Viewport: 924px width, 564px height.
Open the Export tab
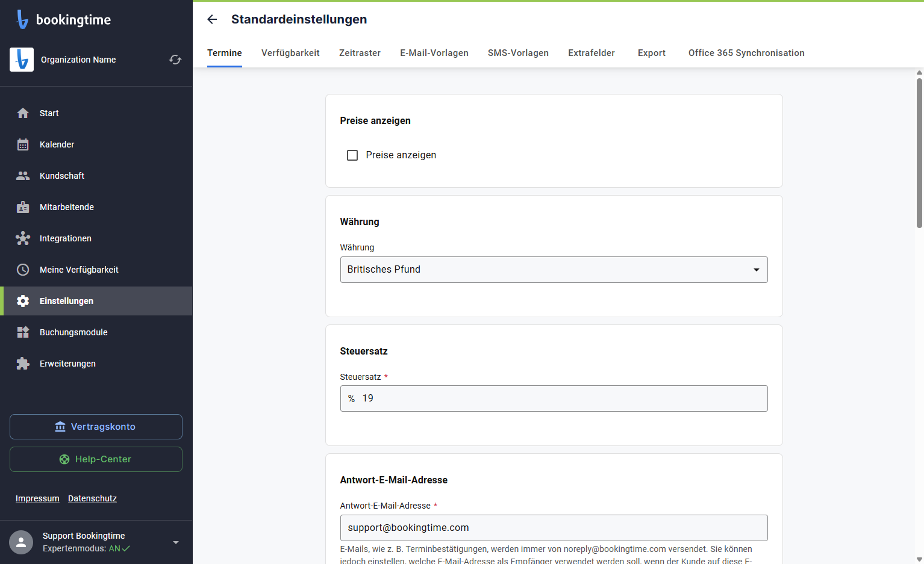652,53
